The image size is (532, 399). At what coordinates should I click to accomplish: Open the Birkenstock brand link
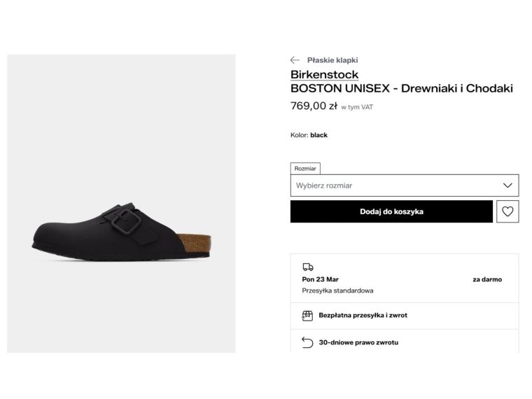point(324,74)
